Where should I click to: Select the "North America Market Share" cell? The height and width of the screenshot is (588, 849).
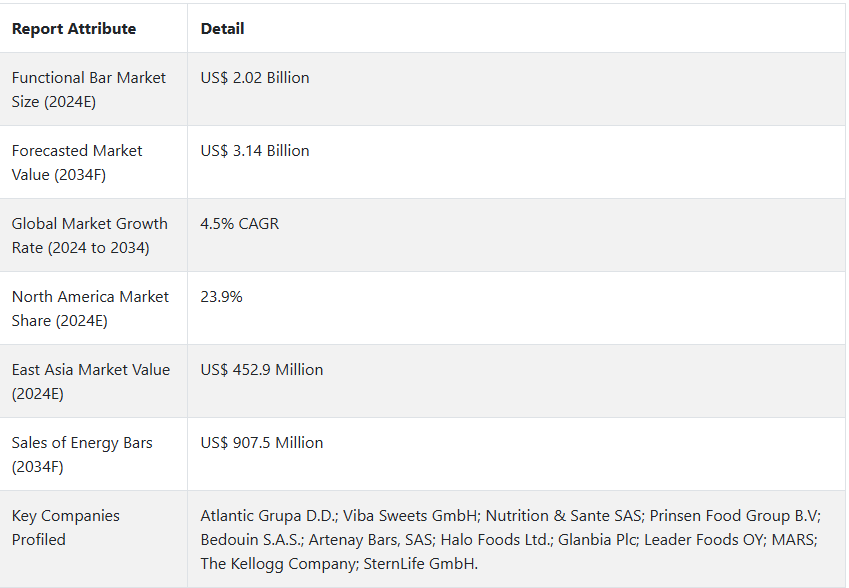point(90,308)
